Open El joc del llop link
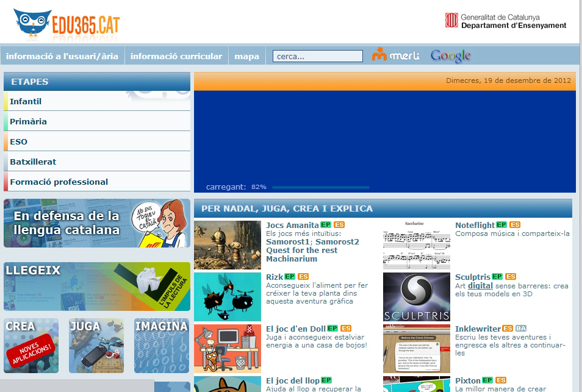 293,380
